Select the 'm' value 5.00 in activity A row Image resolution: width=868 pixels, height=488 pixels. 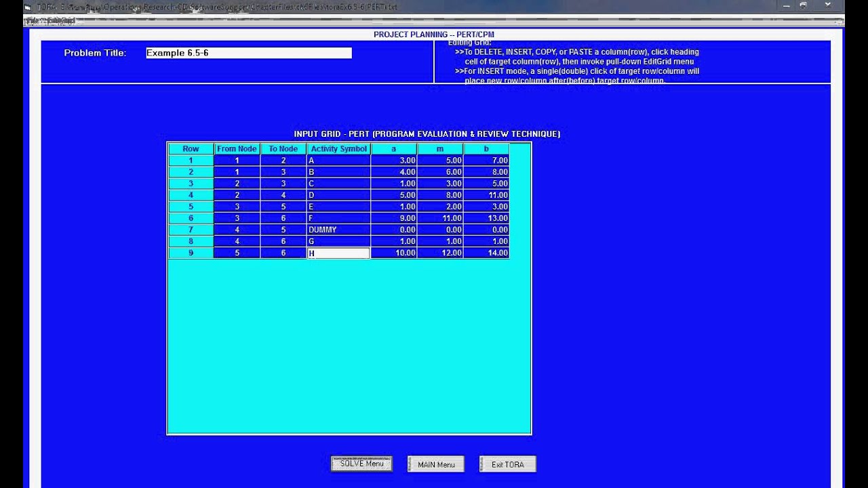coord(440,161)
